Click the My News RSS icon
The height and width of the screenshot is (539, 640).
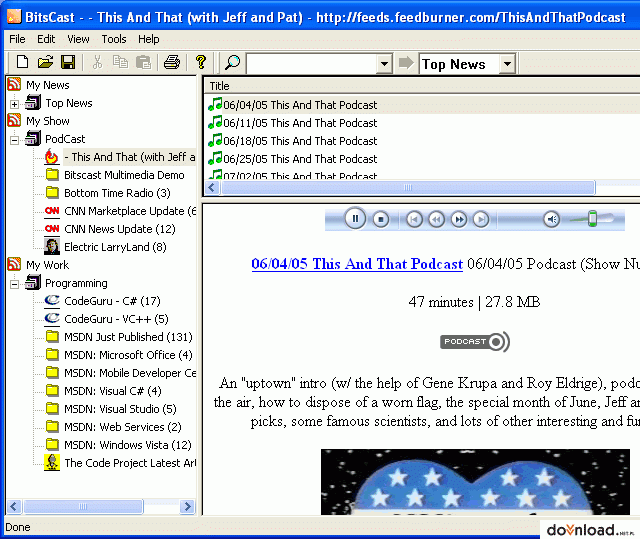click(14, 84)
